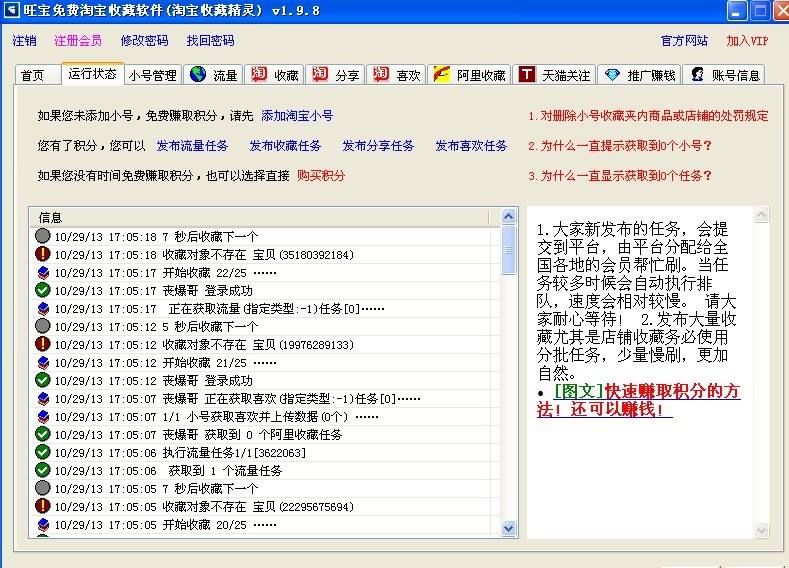The image size is (789, 568).
Task: Click the 加入VIP link
Action: (747, 41)
